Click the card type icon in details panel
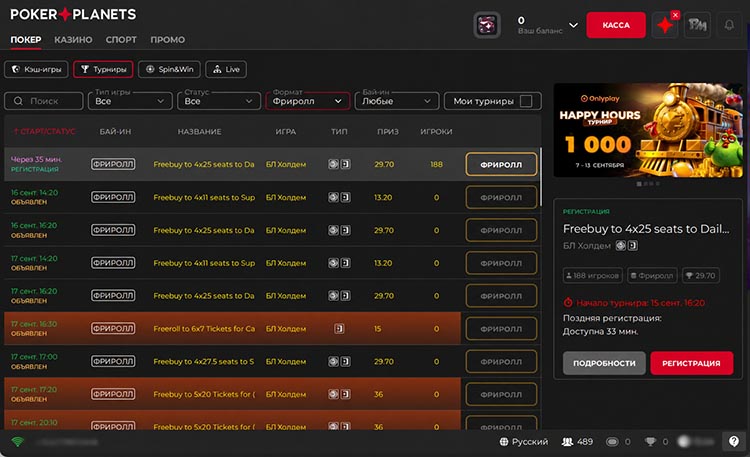The height and width of the screenshot is (457, 750). click(x=632, y=245)
